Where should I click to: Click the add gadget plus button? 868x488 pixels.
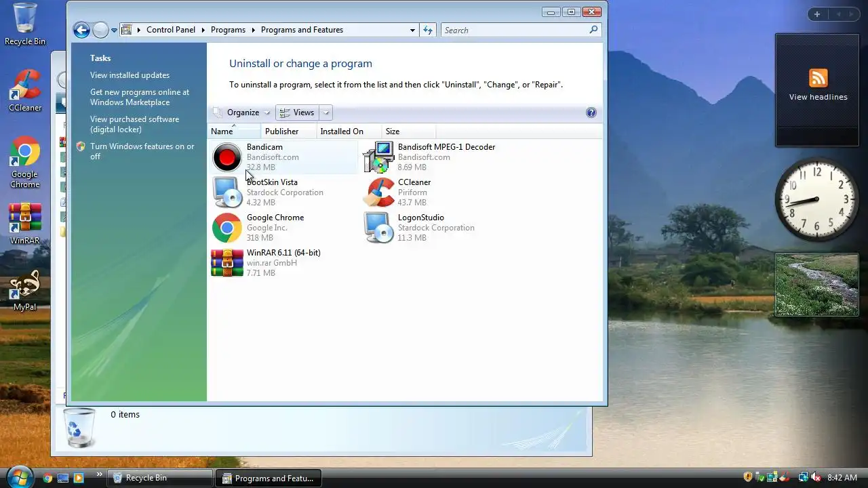[817, 14]
